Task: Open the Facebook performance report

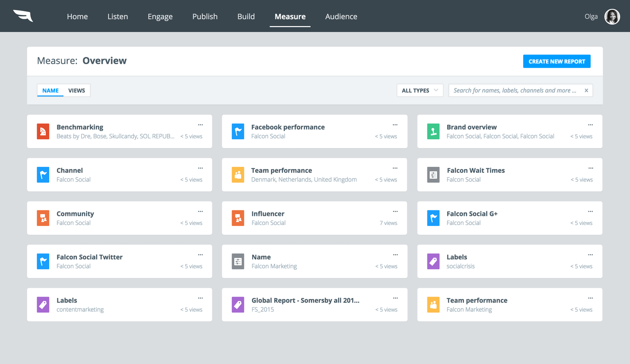Action: 315,132
